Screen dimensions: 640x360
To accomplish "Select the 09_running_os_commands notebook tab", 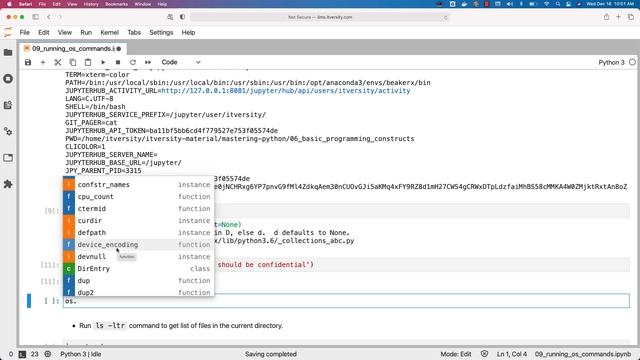I will pos(73,49).
